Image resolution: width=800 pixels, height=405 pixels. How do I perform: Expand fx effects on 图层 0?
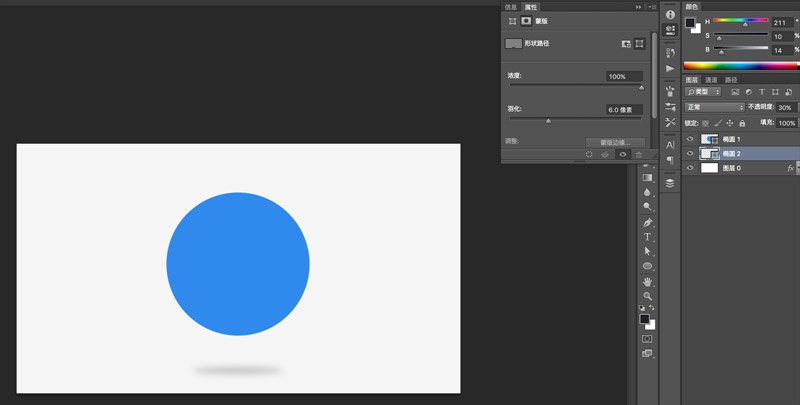click(x=791, y=167)
